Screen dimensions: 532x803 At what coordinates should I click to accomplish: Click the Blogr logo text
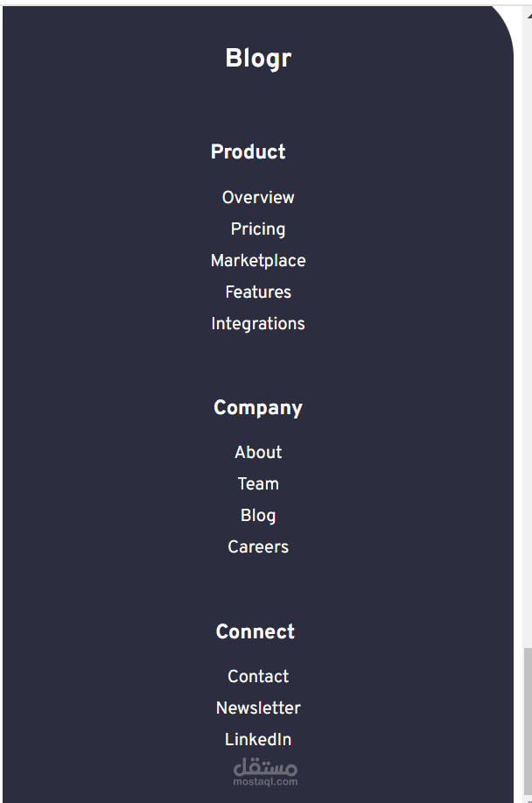(x=258, y=58)
